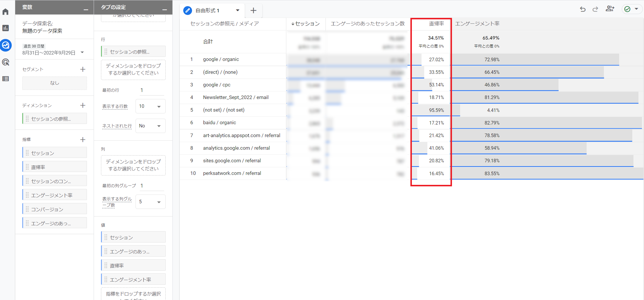644x300 pixels.
Task: Click the share exploration people icon
Action: pos(610,9)
